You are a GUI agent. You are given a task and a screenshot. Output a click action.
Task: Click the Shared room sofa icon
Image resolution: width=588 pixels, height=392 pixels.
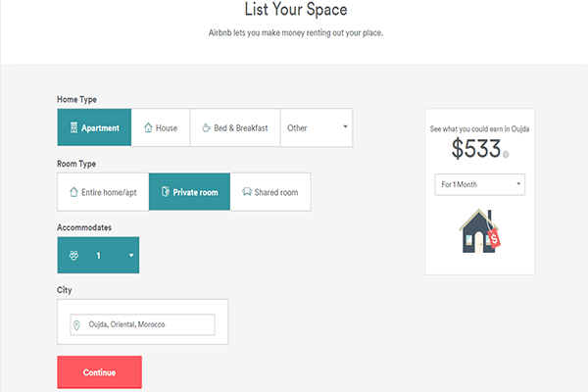[246, 192]
